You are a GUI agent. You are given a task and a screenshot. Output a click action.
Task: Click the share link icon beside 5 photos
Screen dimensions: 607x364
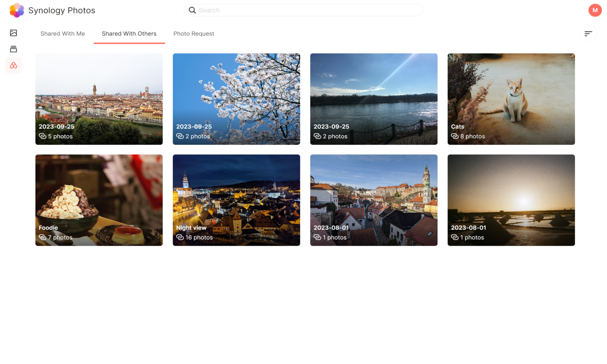42,136
